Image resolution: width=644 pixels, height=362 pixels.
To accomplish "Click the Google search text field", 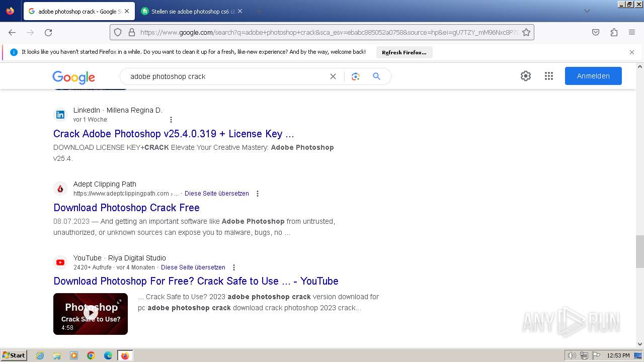I will click(x=226, y=76).
